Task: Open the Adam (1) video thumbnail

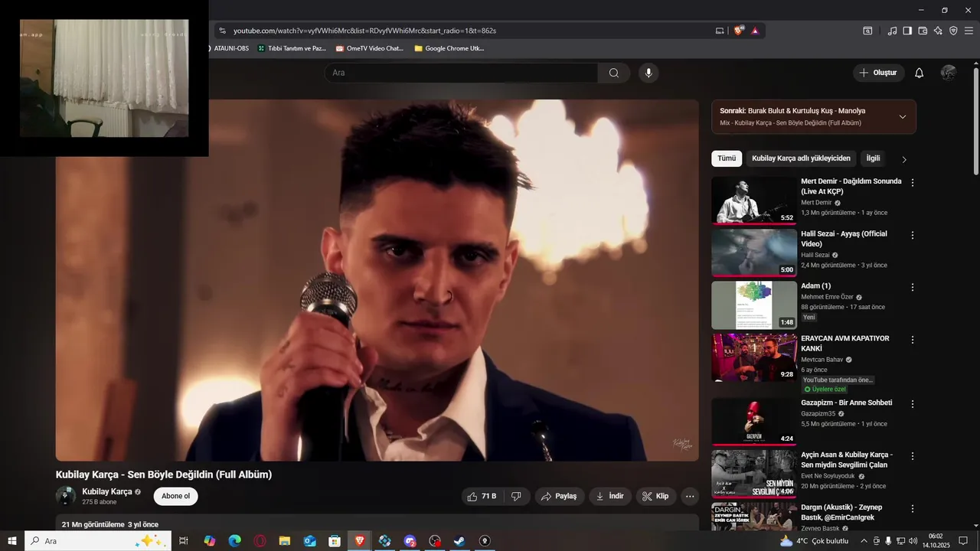Action: pyautogui.click(x=754, y=305)
